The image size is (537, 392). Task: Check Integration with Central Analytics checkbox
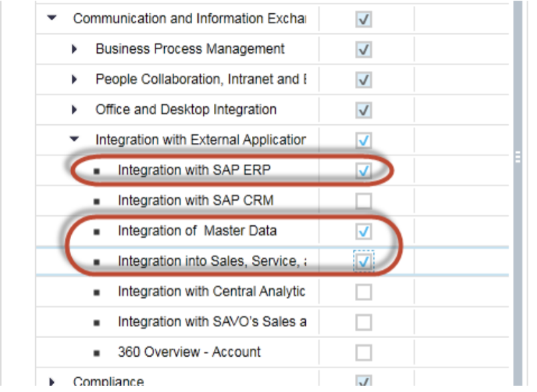(x=364, y=292)
